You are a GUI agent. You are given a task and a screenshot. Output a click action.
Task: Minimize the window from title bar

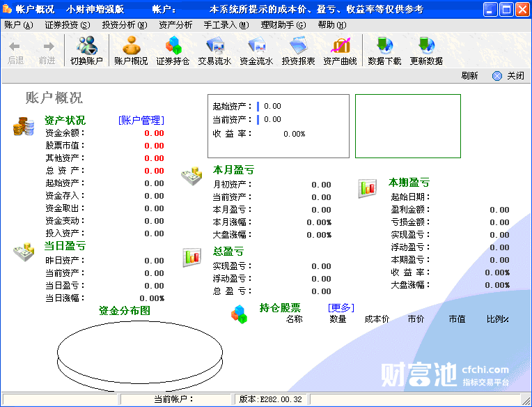(490, 9)
